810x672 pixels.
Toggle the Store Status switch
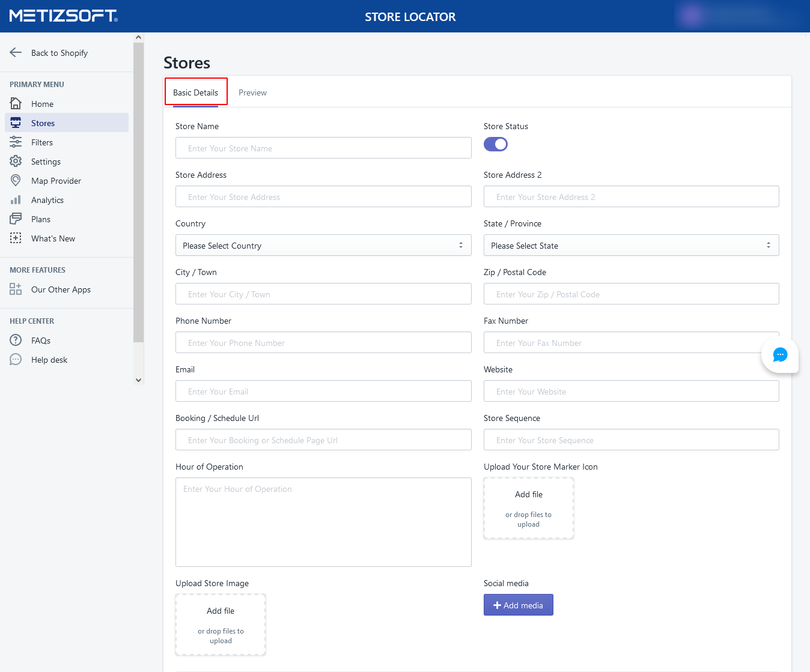[x=495, y=144]
